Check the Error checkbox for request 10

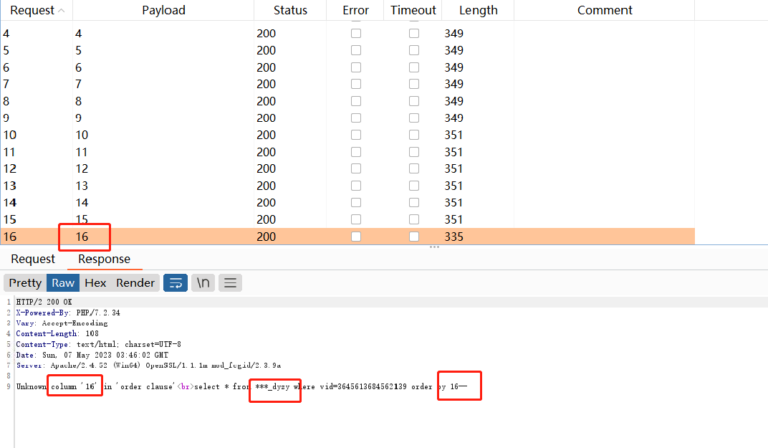[355, 135]
